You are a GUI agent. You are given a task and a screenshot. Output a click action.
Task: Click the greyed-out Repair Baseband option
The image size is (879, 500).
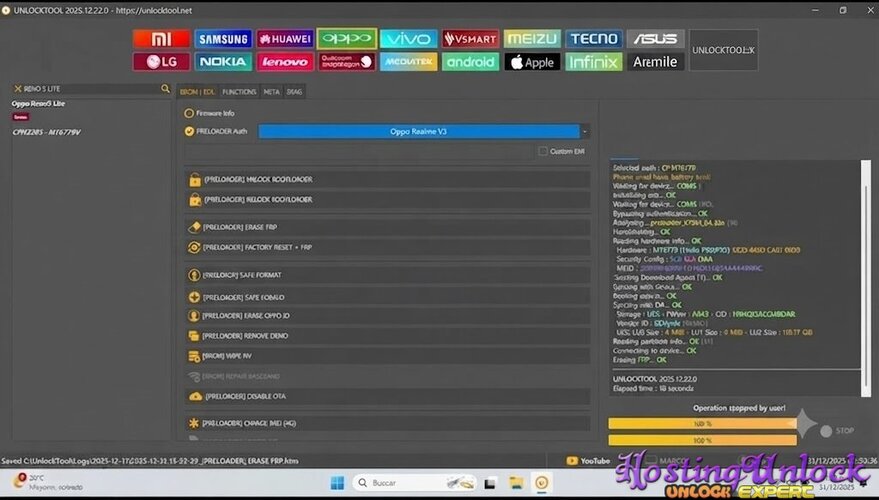coord(387,376)
